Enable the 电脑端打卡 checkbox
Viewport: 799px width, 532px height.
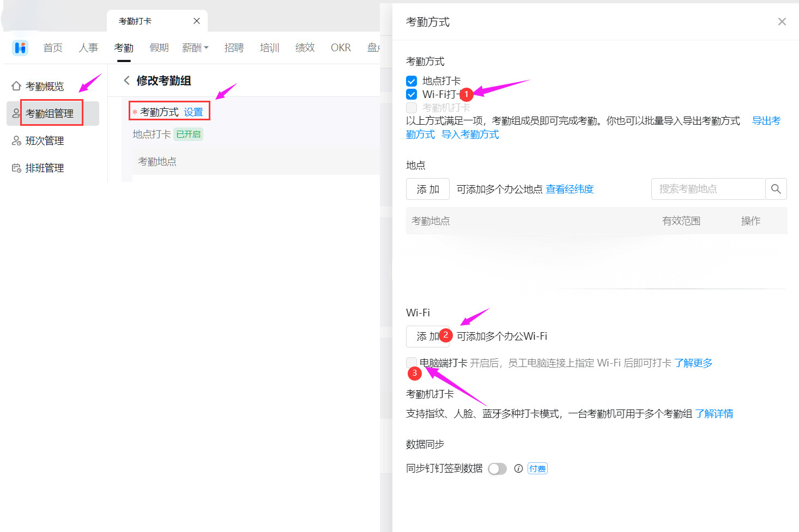click(x=411, y=363)
